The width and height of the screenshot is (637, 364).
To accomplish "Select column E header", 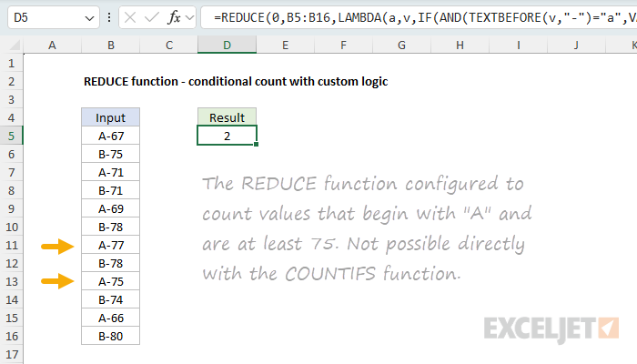I will coord(286,45).
